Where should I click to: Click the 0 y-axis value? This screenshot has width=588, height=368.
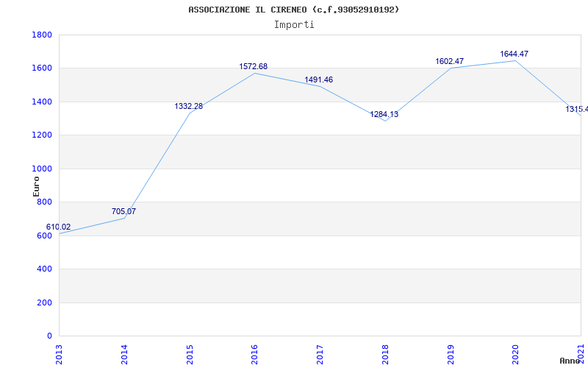click(49, 336)
